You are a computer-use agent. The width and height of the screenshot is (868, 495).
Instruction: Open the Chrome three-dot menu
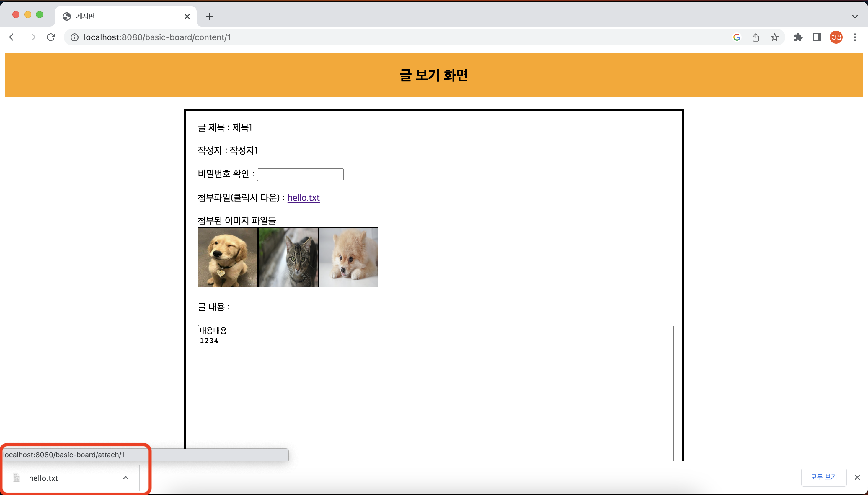click(x=855, y=37)
